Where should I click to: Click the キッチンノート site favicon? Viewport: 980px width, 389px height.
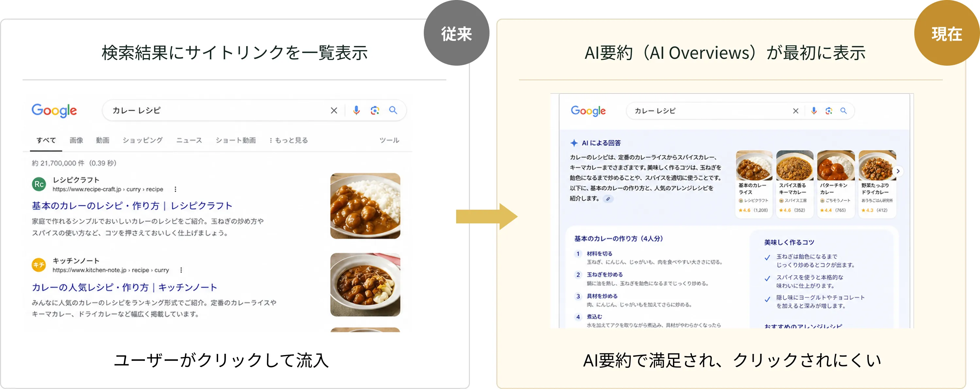click(x=39, y=265)
